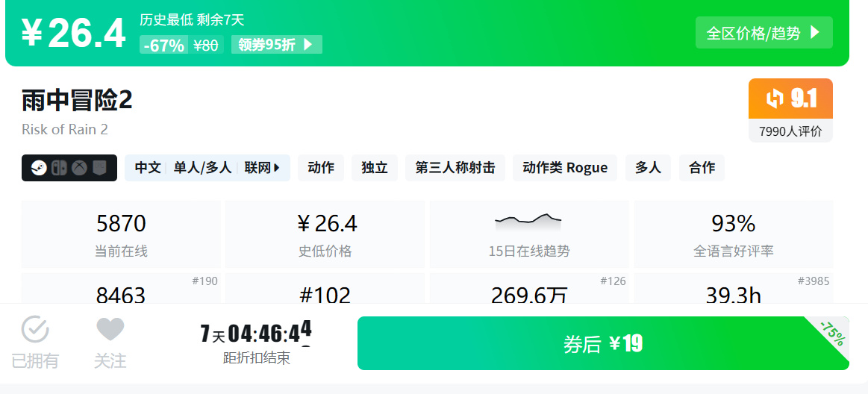
Task: Click the struck-through ¥80 original price
Action: (206, 45)
